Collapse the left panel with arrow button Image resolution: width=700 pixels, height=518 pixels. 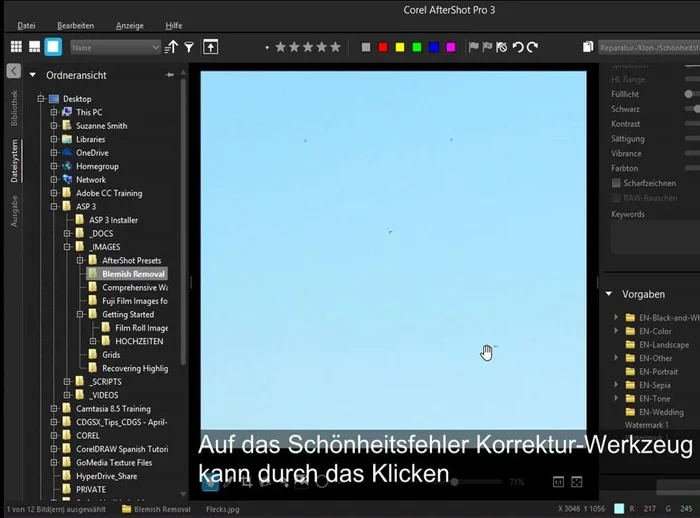pyautogui.click(x=14, y=71)
